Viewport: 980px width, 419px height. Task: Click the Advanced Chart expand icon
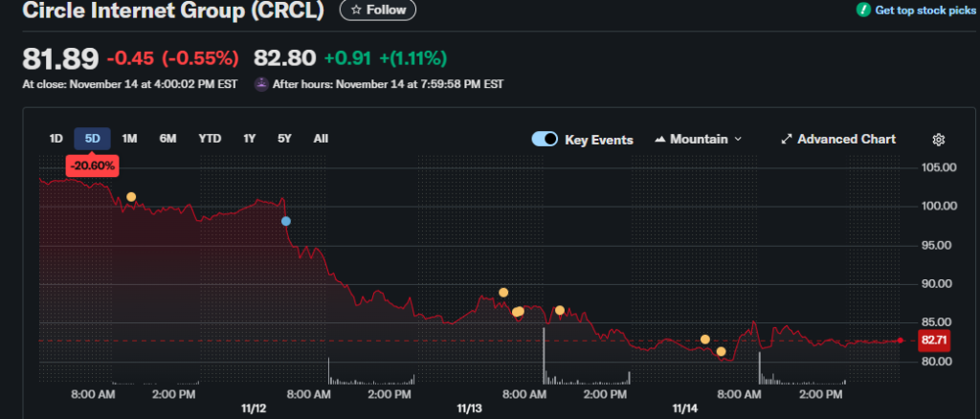787,140
